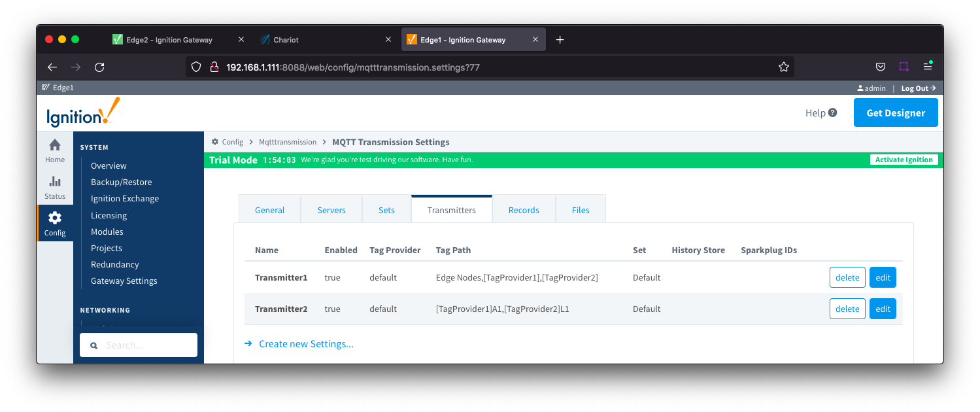Go back using the browser back arrow
Screen dimensions: 980x412
[52, 67]
